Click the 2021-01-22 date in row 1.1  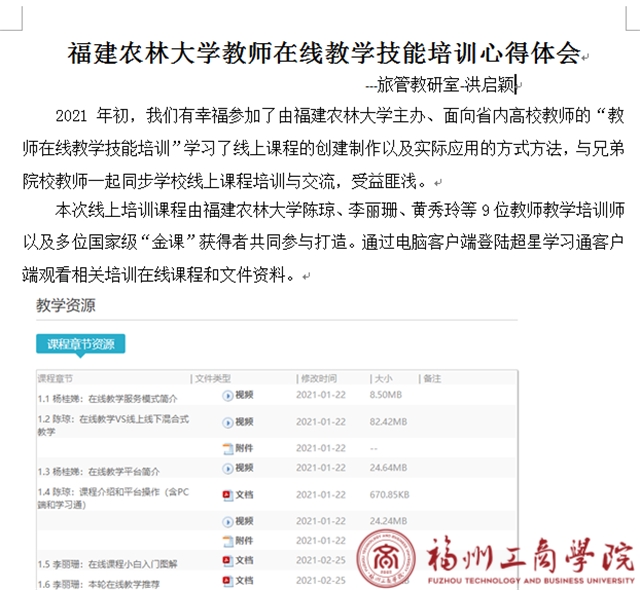[x=321, y=395]
